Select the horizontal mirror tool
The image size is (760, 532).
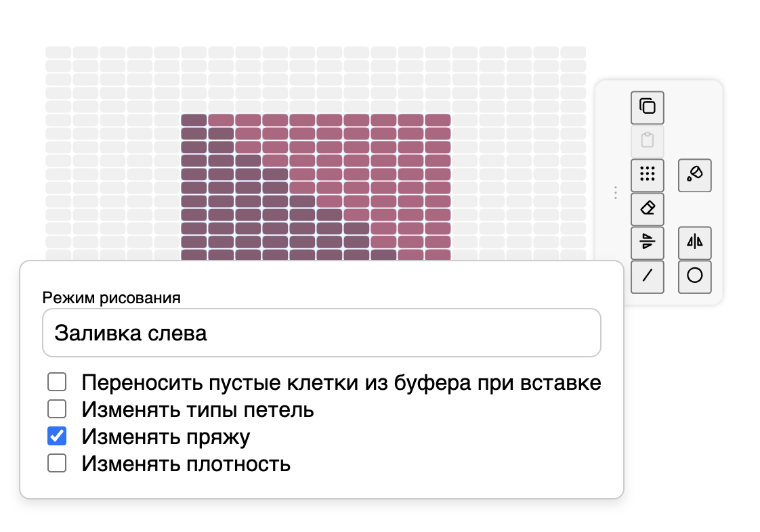(694, 242)
